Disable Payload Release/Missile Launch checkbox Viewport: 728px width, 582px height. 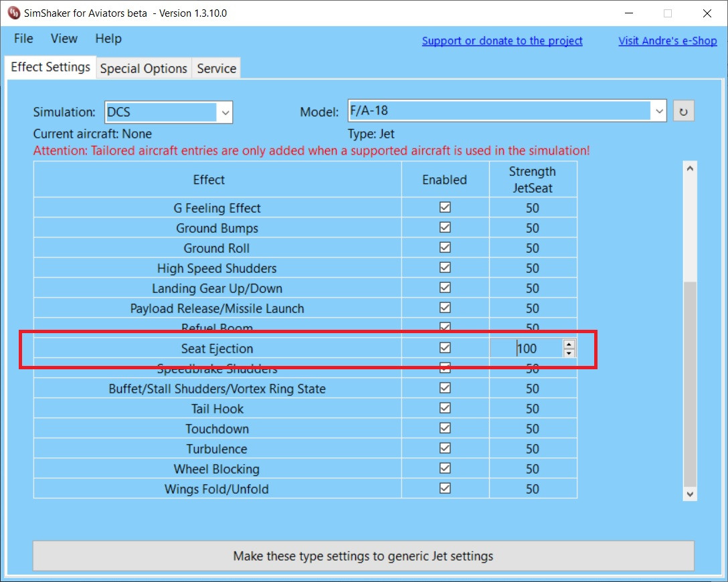tap(445, 308)
